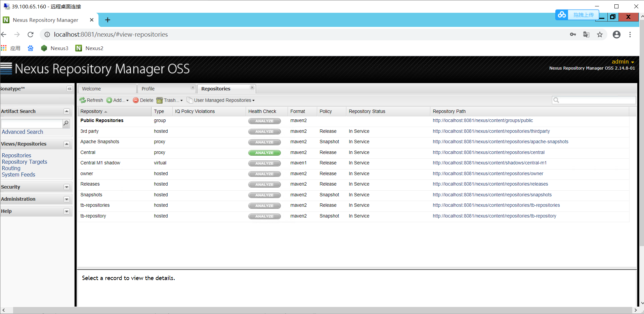
Task: Click the artifact search magnifier icon
Action: coord(66,123)
